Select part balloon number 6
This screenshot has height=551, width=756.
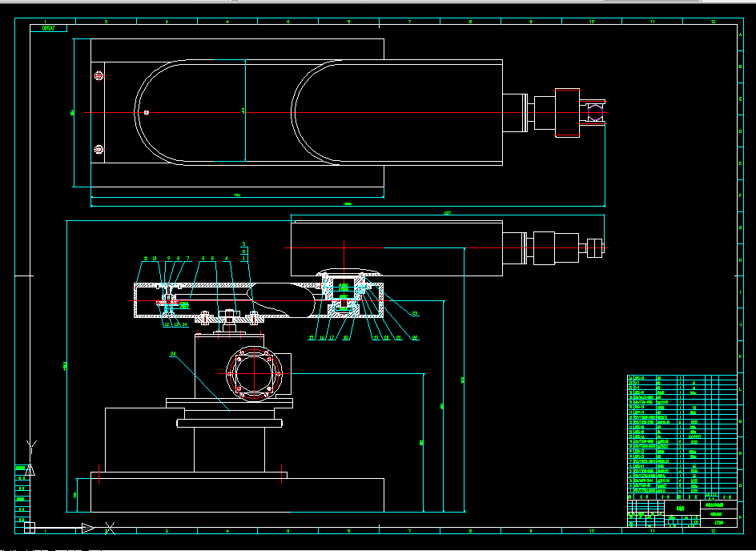tap(203, 259)
